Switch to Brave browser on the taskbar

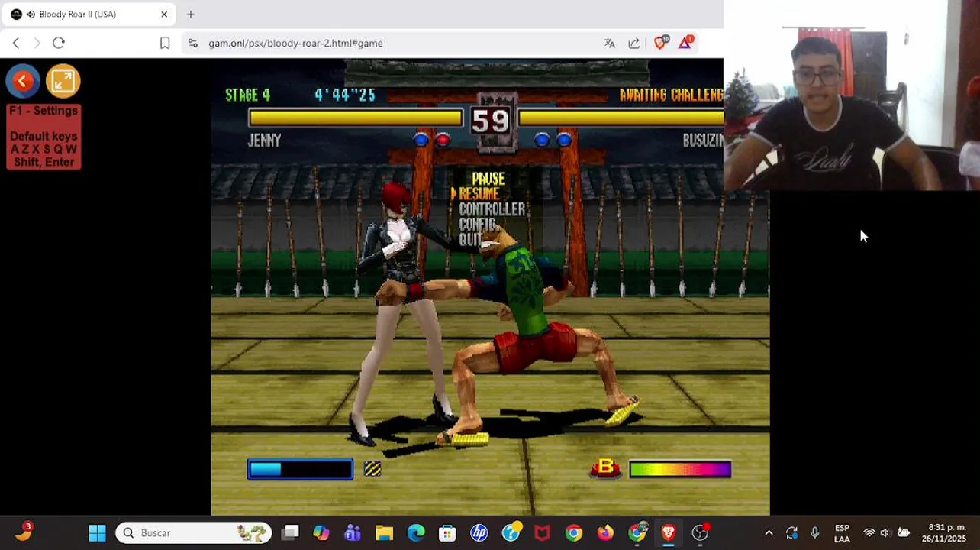click(669, 532)
